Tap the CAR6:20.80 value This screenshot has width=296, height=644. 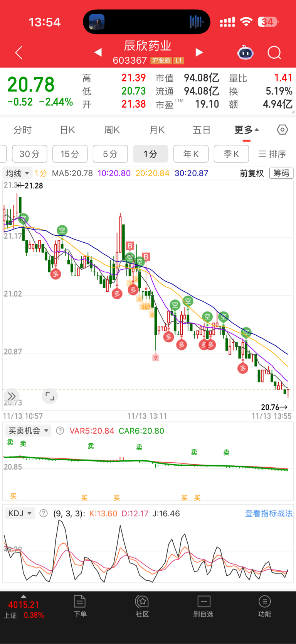tap(141, 431)
